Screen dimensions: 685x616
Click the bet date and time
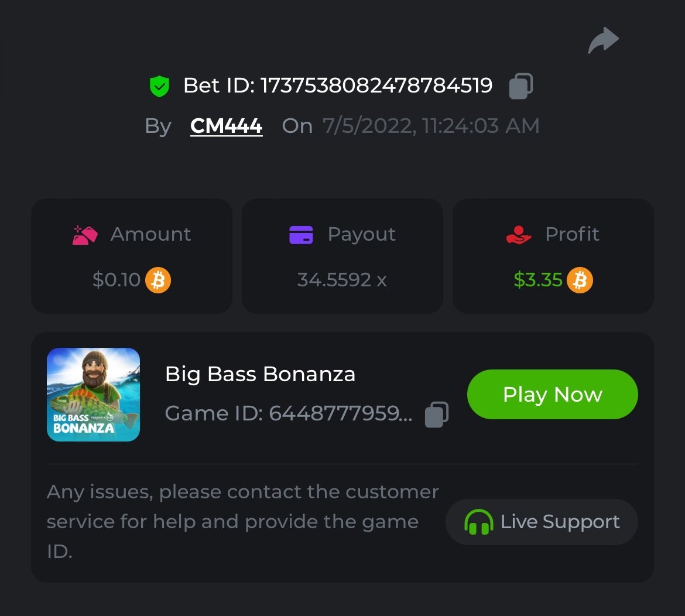[x=431, y=126]
